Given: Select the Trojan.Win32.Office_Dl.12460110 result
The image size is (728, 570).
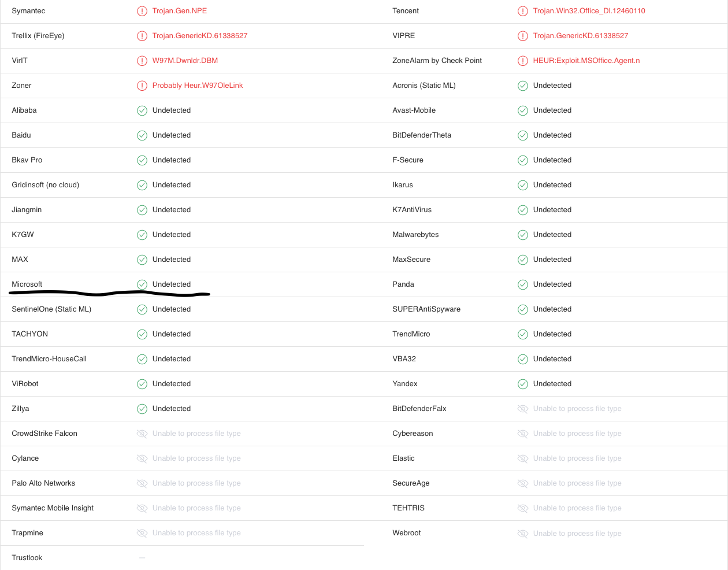Looking at the screenshot, I should click(x=589, y=11).
